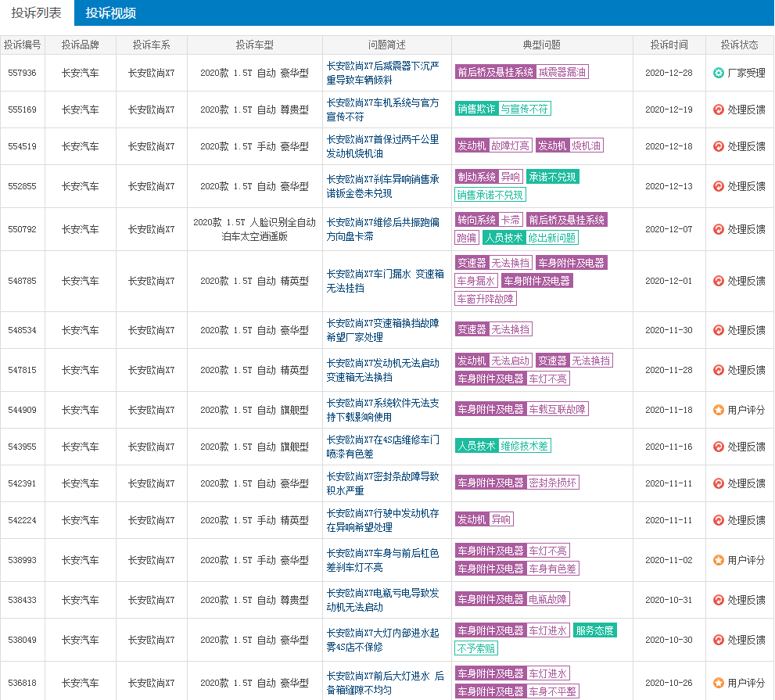
Task: Switch to the 投诉列表 tab
Action: pyautogui.click(x=37, y=13)
